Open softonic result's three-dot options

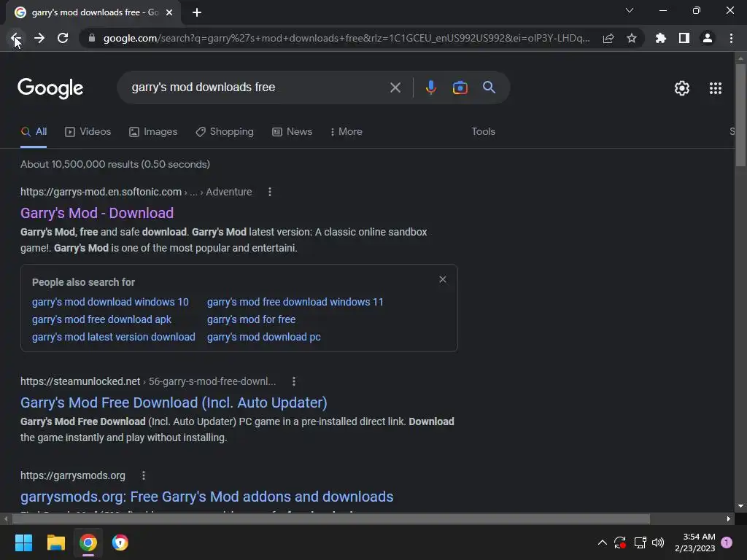point(270,192)
